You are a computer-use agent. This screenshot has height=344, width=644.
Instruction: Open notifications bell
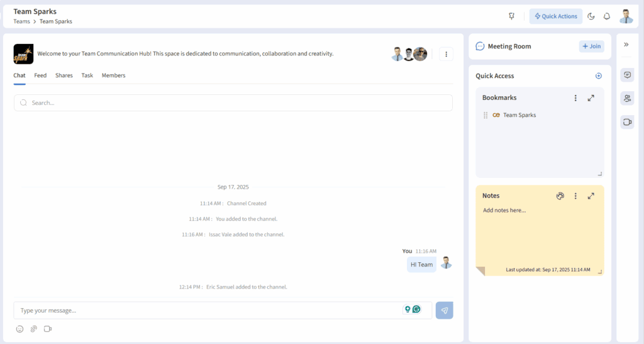(x=607, y=16)
